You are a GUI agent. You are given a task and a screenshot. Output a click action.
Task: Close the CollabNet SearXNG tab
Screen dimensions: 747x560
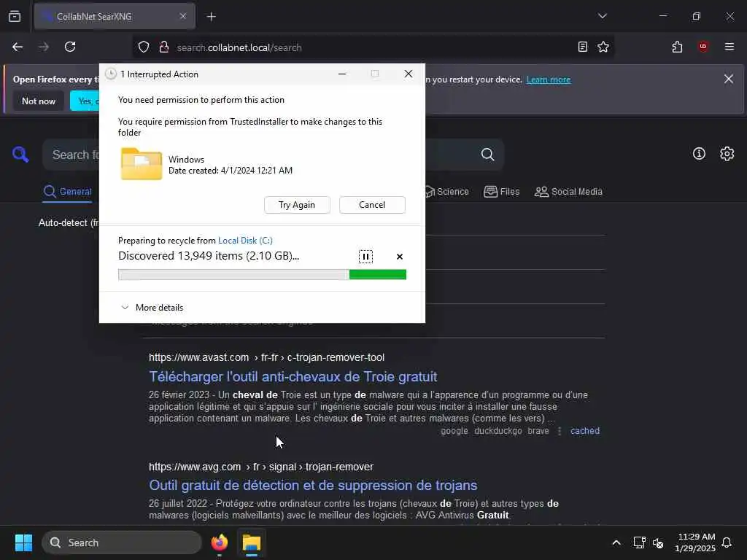[183, 16]
